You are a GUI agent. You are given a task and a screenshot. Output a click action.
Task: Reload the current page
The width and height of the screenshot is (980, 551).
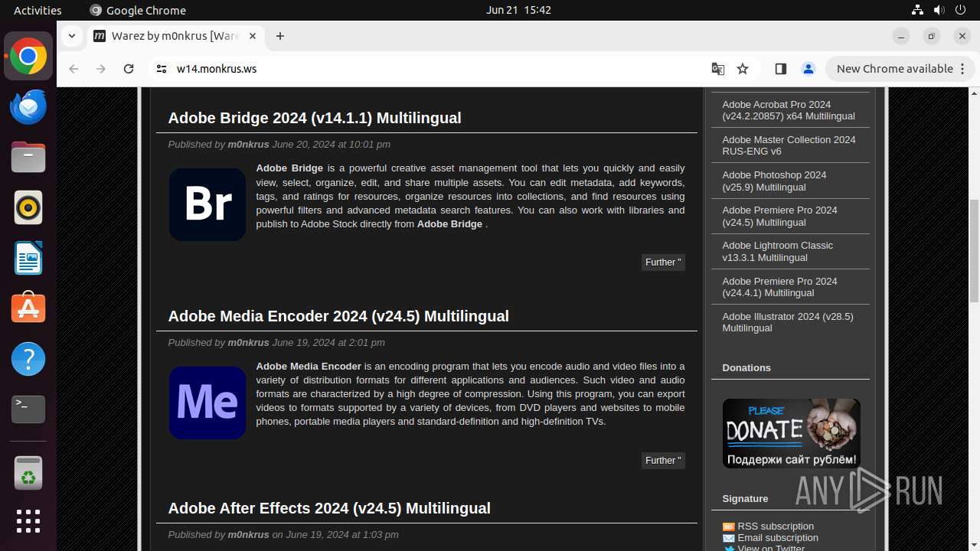[x=129, y=69]
